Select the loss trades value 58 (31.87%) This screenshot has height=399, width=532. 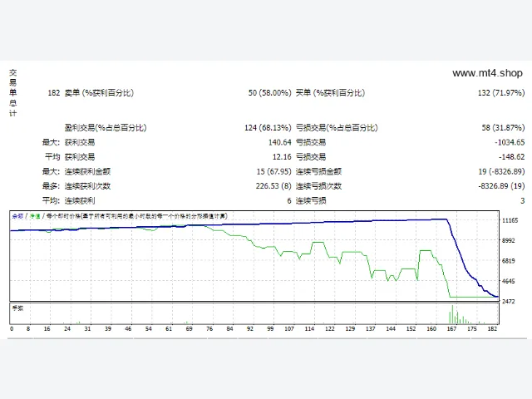pyautogui.click(x=503, y=127)
